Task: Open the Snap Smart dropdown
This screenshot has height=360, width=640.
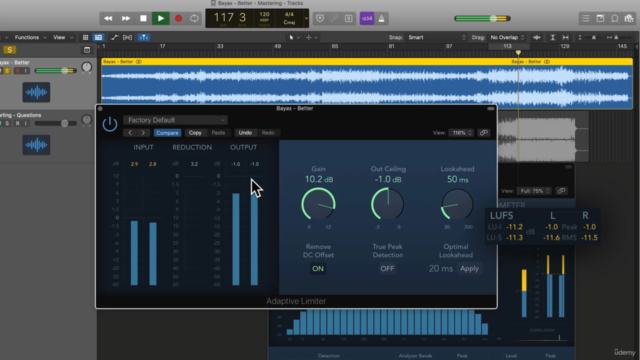Action: coord(436,37)
